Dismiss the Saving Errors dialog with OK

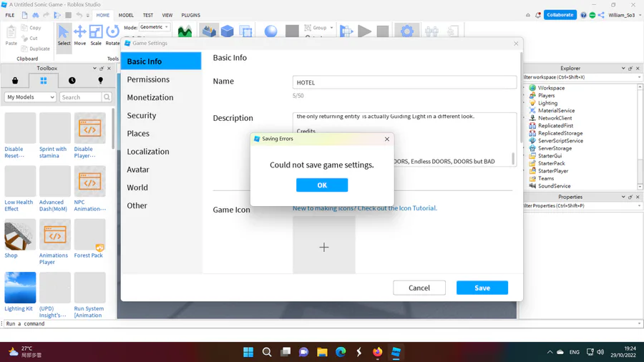322,185
